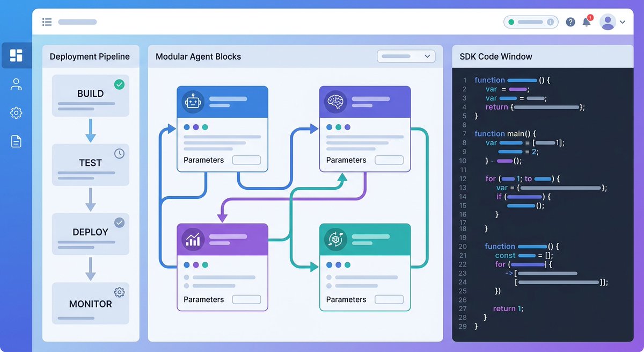
Task: Click the progress pill beside the green indicator
Action: point(530,21)
